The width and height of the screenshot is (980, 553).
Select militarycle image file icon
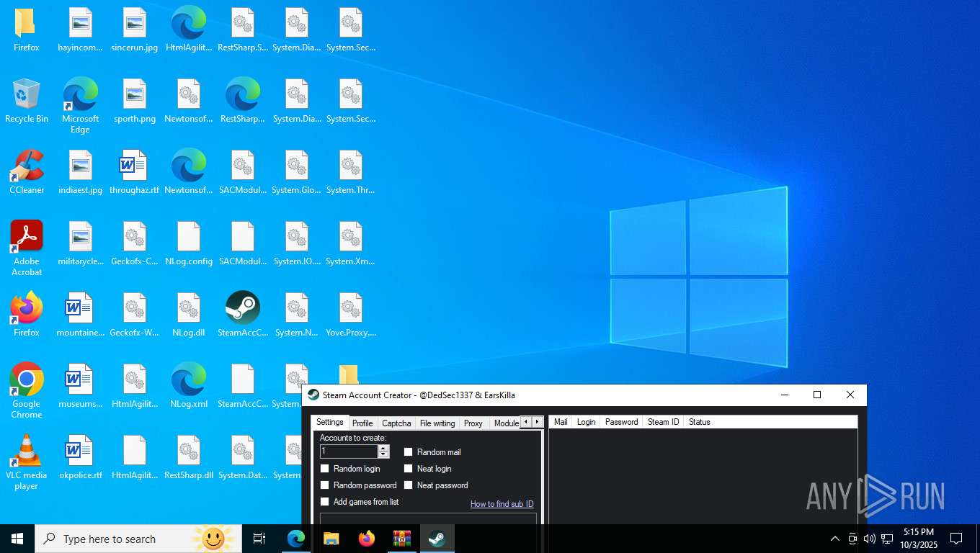point(80,244)
